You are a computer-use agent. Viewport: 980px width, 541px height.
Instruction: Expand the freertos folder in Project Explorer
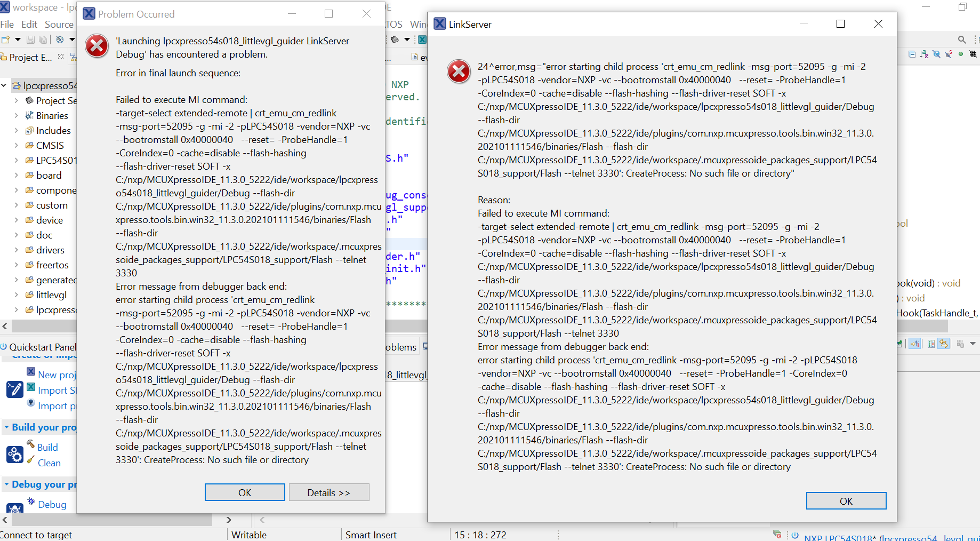17,265
